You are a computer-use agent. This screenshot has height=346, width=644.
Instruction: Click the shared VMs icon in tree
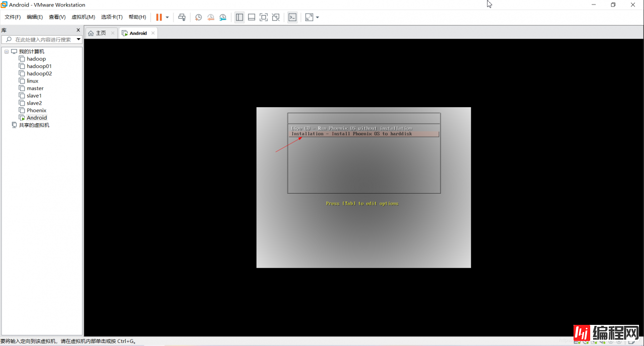point(14,125)
